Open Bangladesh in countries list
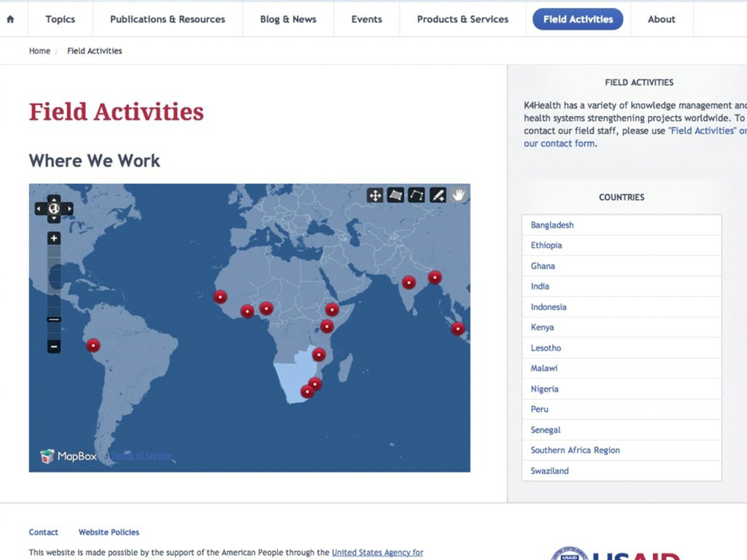 pos(622,225)
